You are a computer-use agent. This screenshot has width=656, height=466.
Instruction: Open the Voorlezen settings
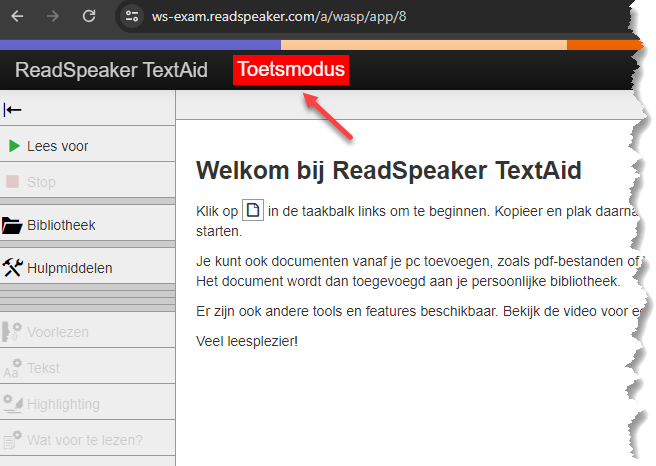click(57, 332)
